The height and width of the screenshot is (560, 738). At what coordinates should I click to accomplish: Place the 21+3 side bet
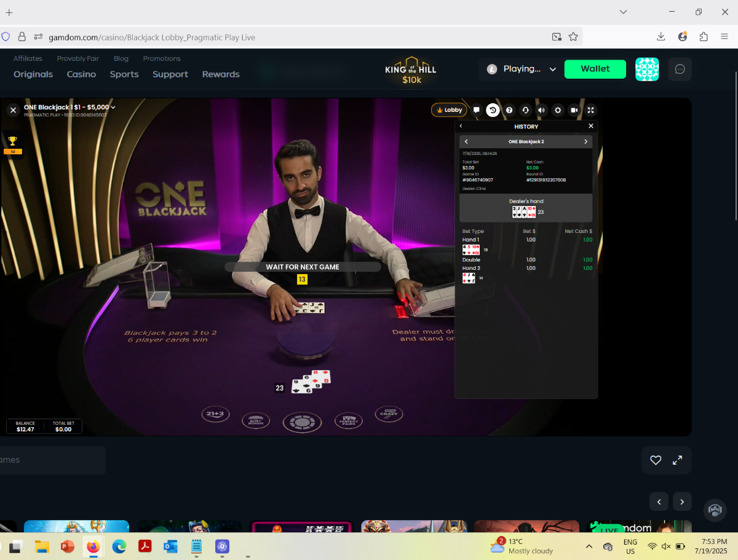click(215, 414)
